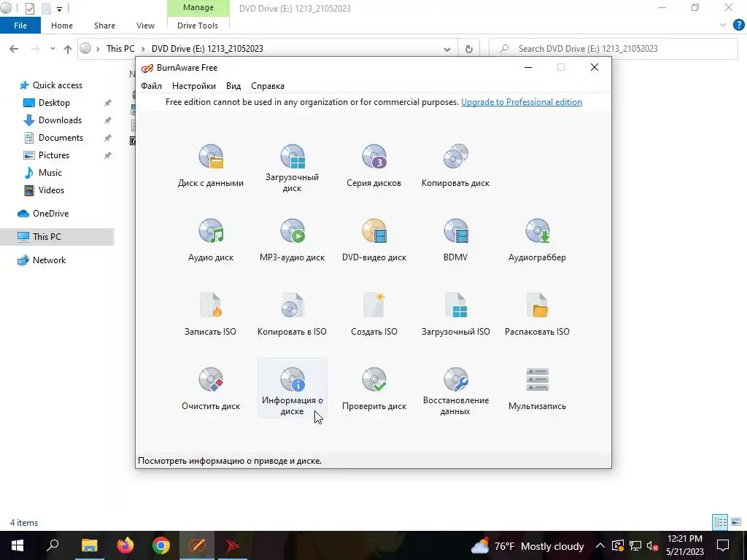
Task: Select This PC in the address path
Action: point(120,49)
